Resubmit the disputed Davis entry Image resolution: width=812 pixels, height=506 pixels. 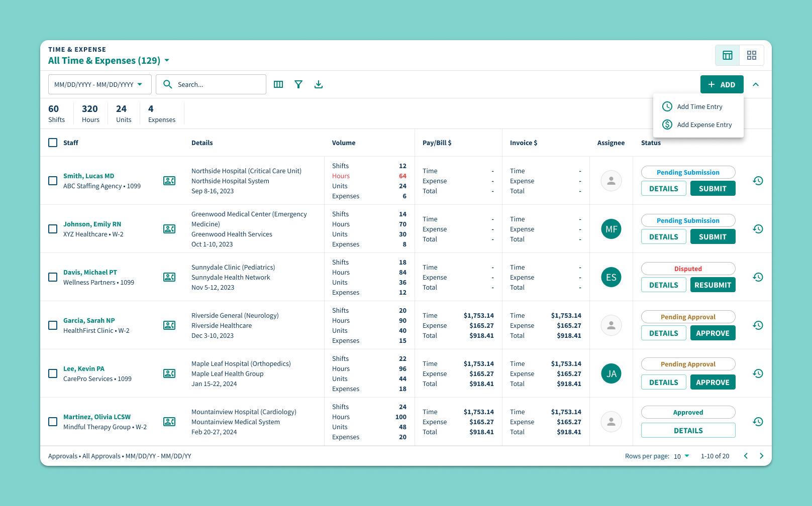click(x=713, y=285)
